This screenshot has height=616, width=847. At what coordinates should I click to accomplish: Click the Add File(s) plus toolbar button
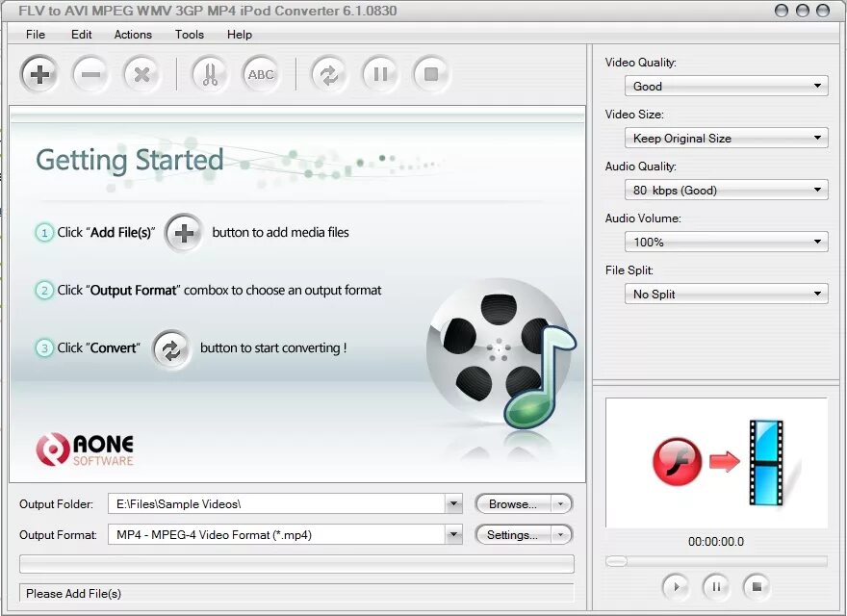click(39, 74)
